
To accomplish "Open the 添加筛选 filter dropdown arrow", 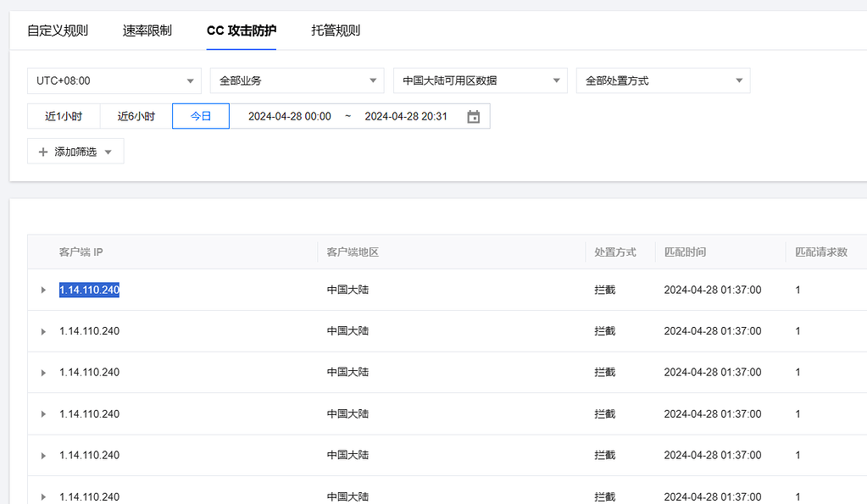I will (108, 151).
